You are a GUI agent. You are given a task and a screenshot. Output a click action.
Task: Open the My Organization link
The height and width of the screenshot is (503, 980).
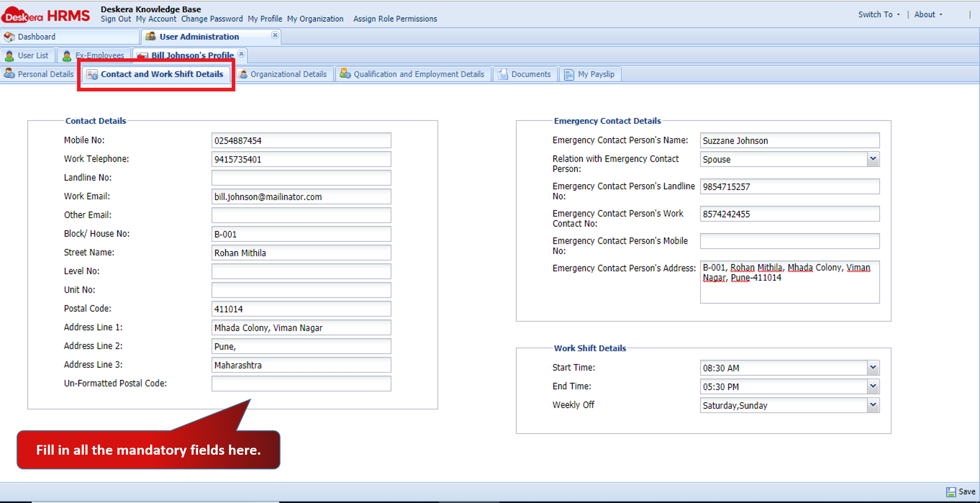tap(315, 19)
